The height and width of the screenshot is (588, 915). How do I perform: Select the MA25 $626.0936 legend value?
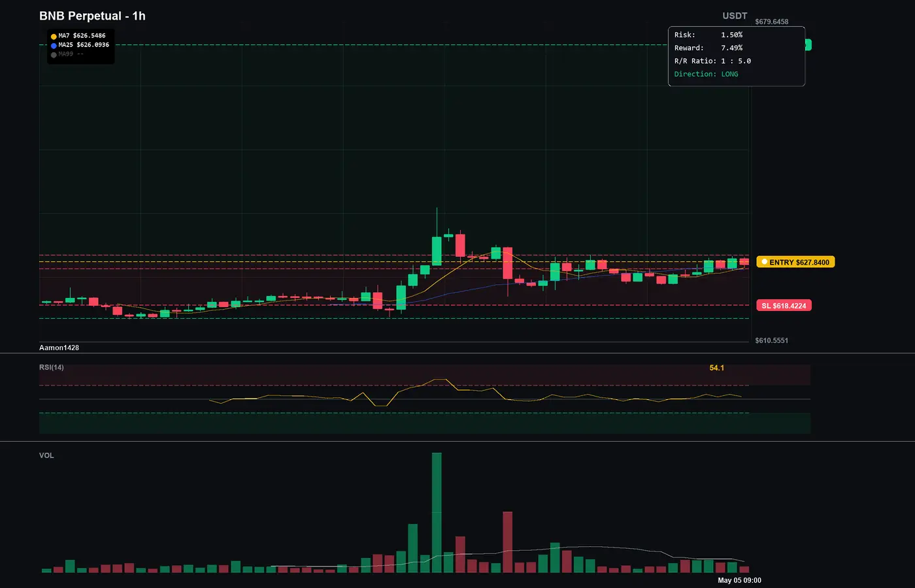tap(84, 45)
